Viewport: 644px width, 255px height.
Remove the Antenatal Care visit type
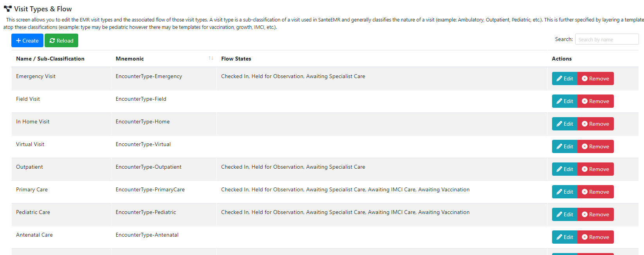595,237
